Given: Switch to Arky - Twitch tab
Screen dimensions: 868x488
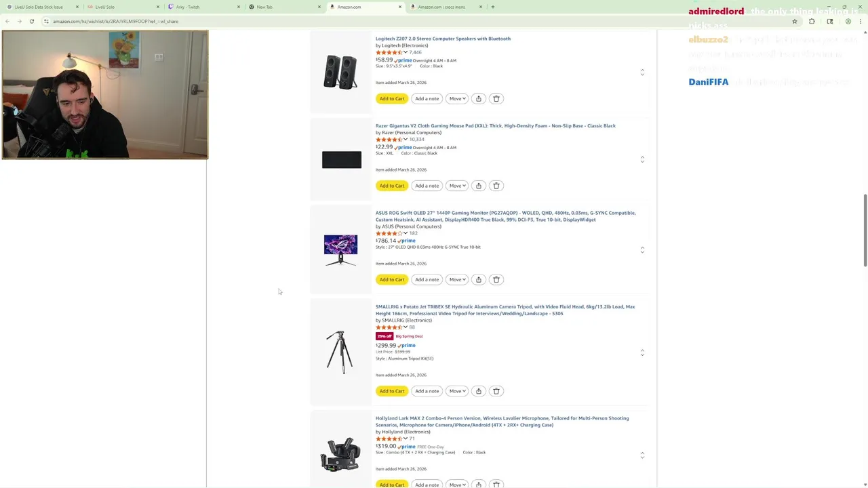Looking at the screenshot, I should coord(204,7).
